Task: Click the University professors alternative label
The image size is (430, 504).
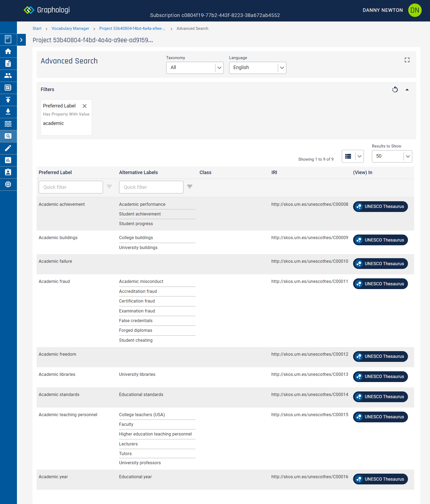Action: [x=140, y=463]
